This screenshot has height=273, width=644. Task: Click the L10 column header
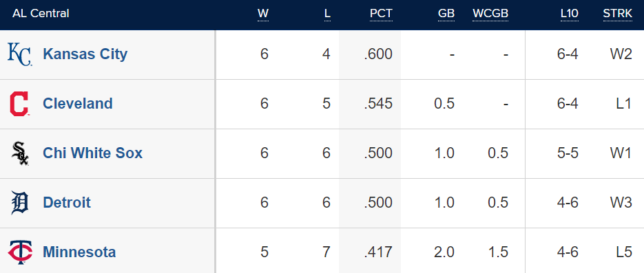pyautogui.click(x=569, y=14)
